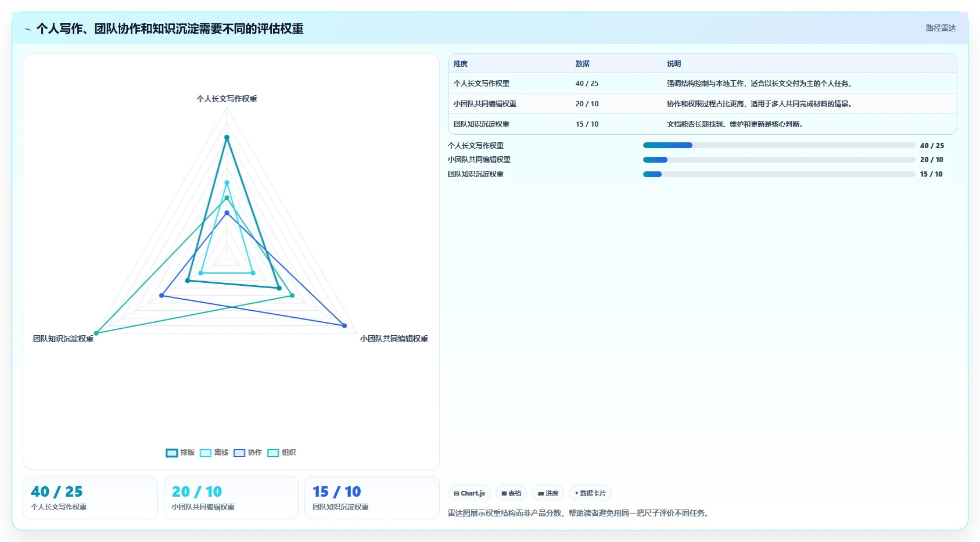The height and width of the screenshot is (542, 980).
Task: Click the 数据 column header
Action: pos(583,64)
